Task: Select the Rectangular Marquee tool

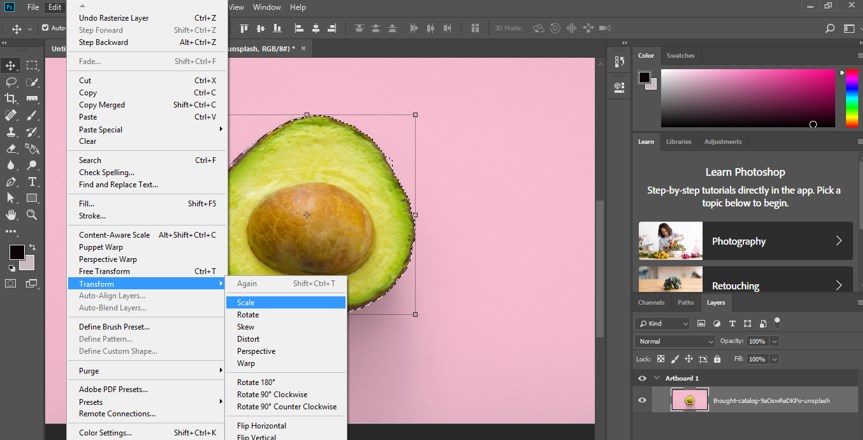Action: click(x=32, y=65)
